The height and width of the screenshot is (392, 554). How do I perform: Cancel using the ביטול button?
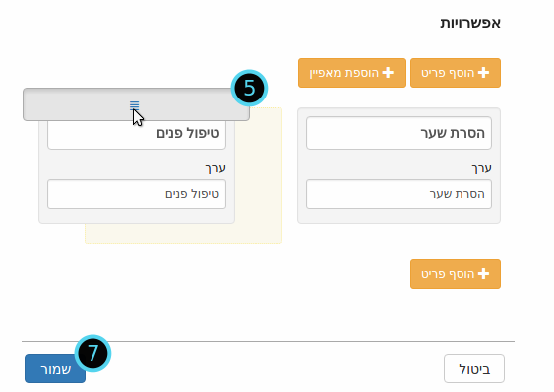474,369
